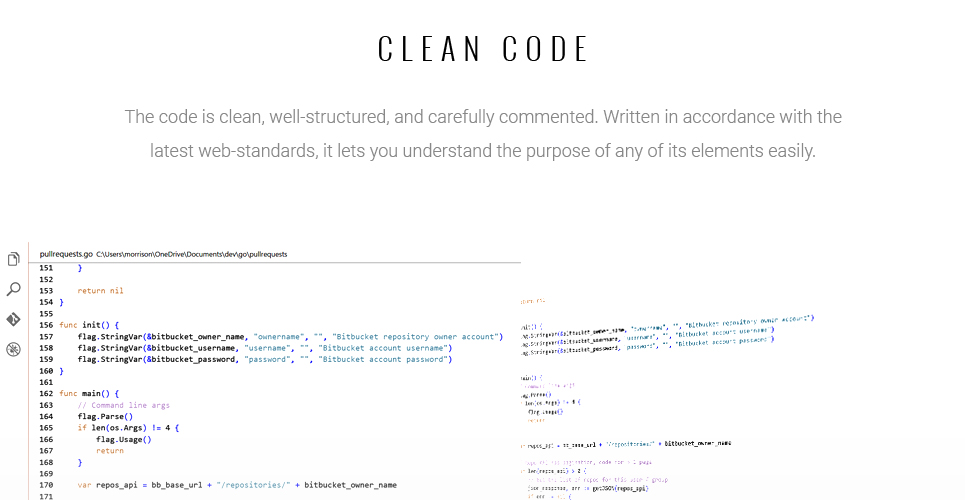Screen dimensions: 965x500
Task: Open the Git source control icon
Action: 14,319
